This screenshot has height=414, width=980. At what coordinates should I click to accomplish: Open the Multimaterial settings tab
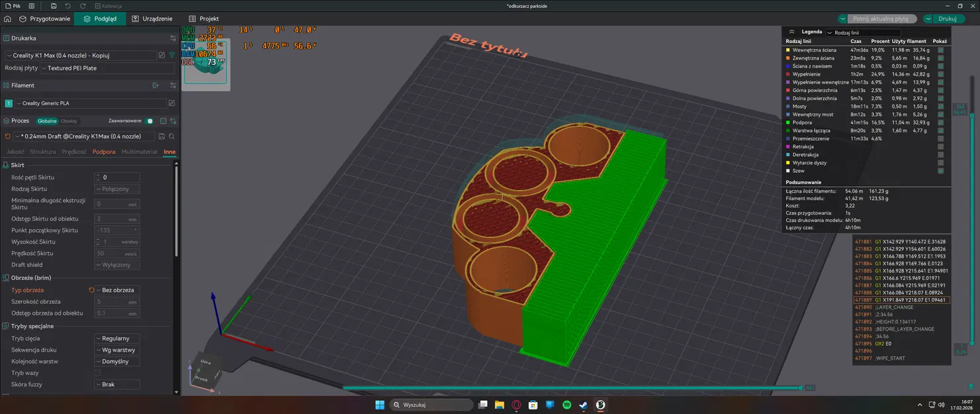140,152
